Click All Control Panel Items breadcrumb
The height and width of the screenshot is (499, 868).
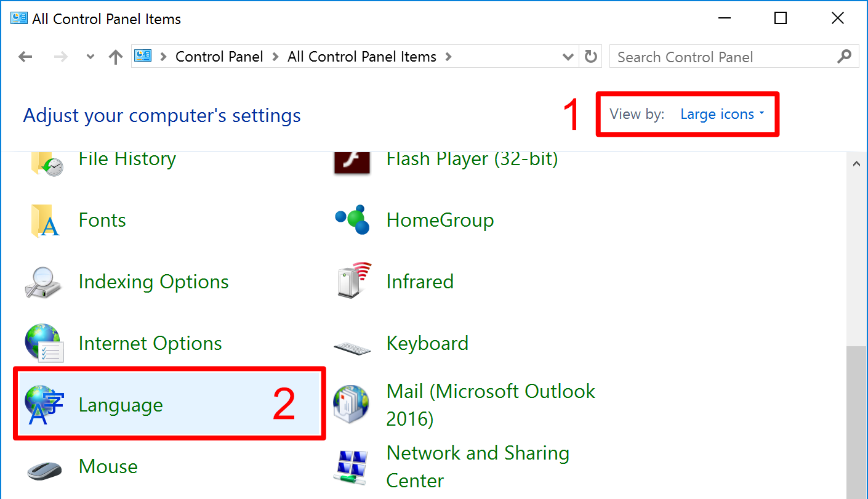click(362, 57)
